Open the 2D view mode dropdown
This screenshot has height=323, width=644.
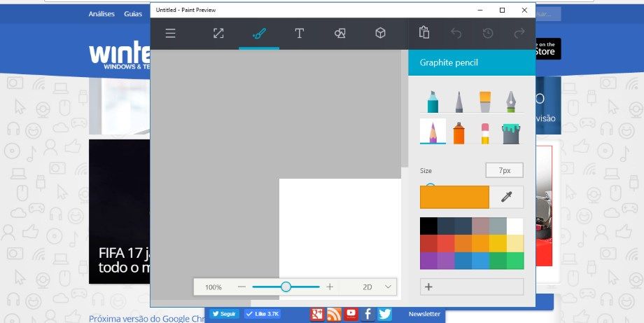pos(377,287)
